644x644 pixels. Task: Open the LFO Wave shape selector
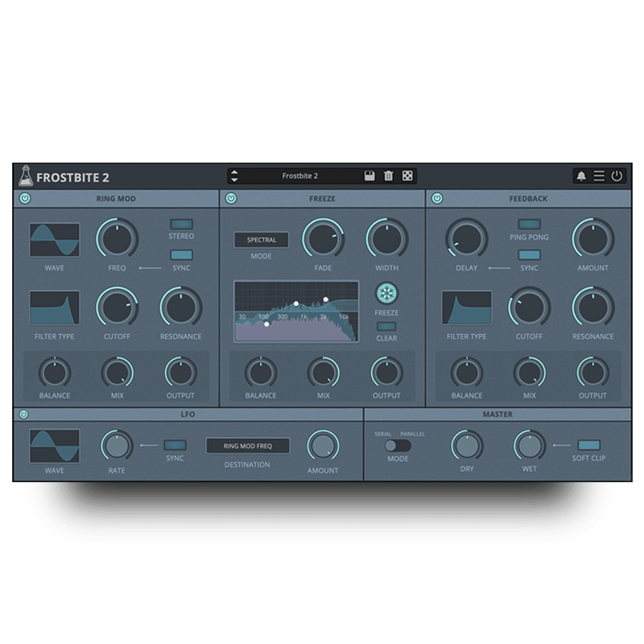[x=55, y=446]
